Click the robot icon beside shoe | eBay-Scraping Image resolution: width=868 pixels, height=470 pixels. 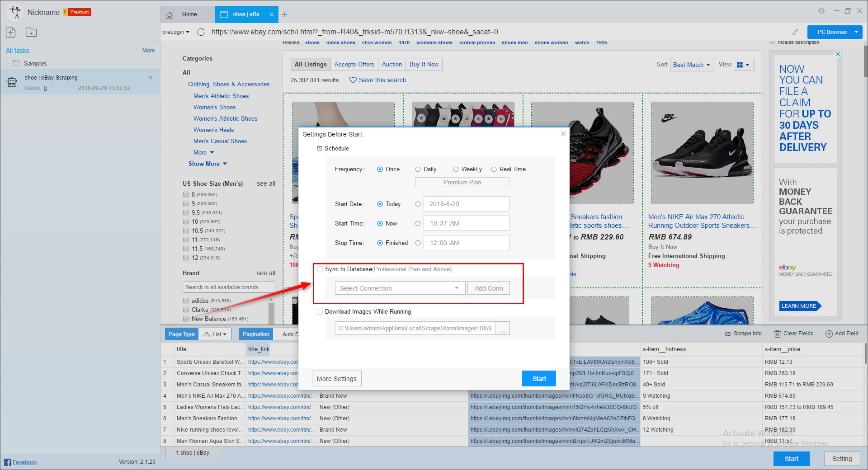point(11,82)
